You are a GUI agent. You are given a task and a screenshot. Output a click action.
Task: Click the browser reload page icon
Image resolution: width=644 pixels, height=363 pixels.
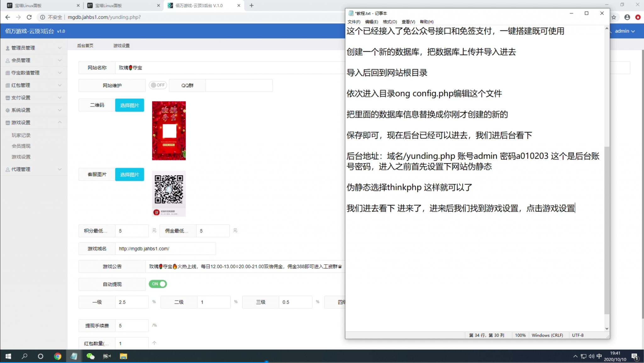point(29,17)
